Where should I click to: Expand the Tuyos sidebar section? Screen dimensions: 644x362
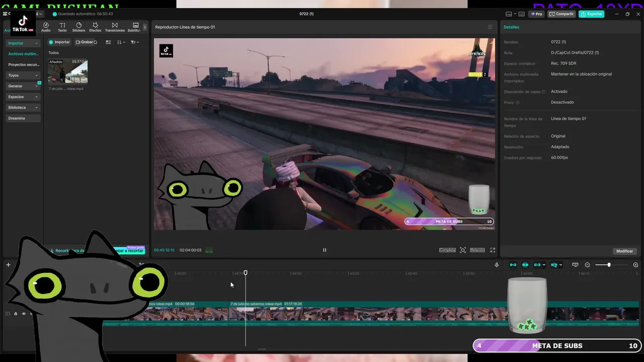click(23, 75)
